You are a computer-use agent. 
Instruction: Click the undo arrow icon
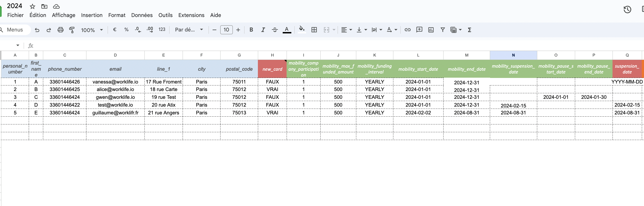37,30
